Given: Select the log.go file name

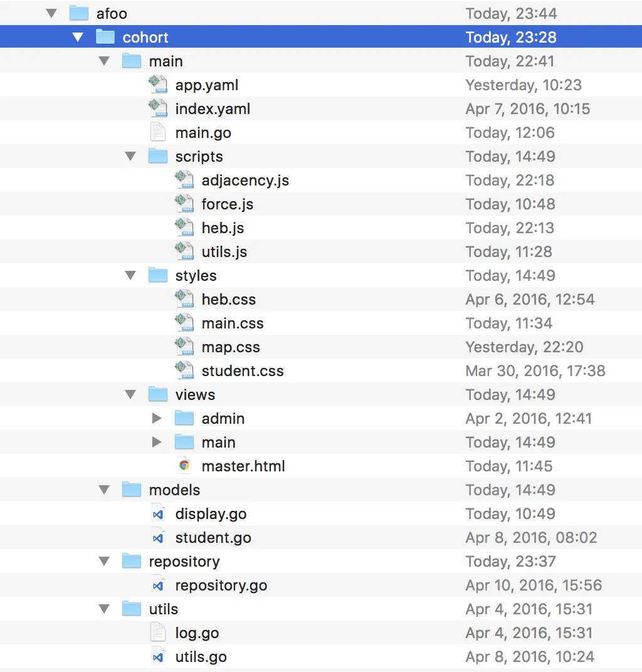Looking at the screenshot, I should tap(197, 633).
